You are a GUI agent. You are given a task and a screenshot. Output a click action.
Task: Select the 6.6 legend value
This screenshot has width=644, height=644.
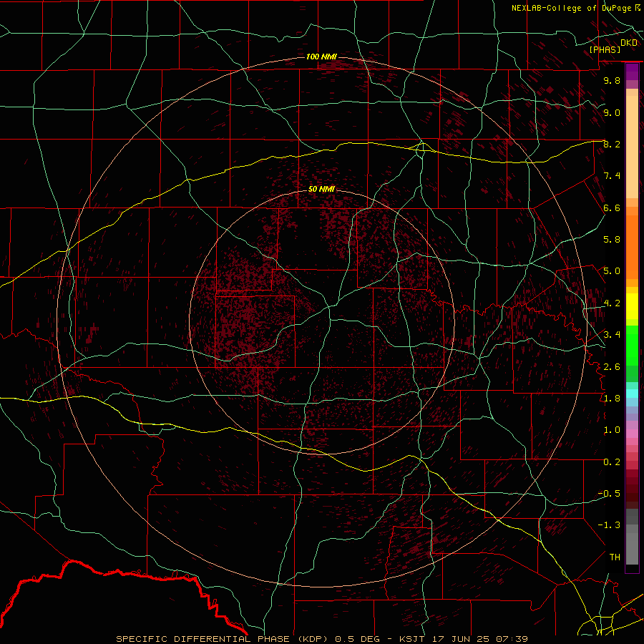tap(612, 208)
